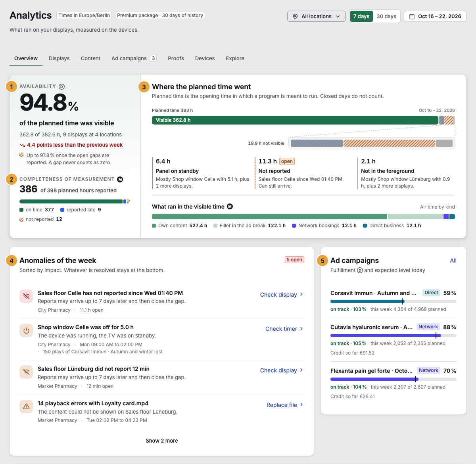This screenshot has width=476, height=464.
Task: Go to the Proofs tab
Action: (x=176, y=58)
